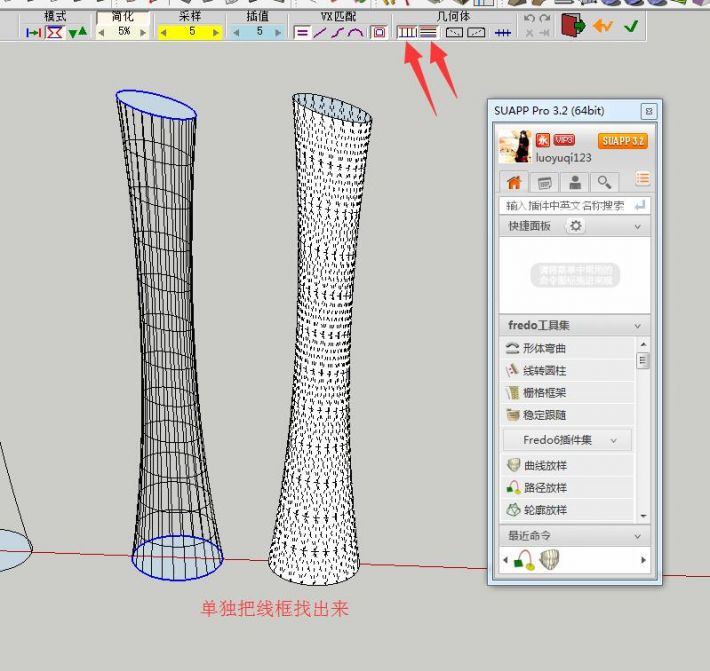Increase the yellow 采样 sample value
Viewport: 710px width, 671px height.
coord(216,33)
